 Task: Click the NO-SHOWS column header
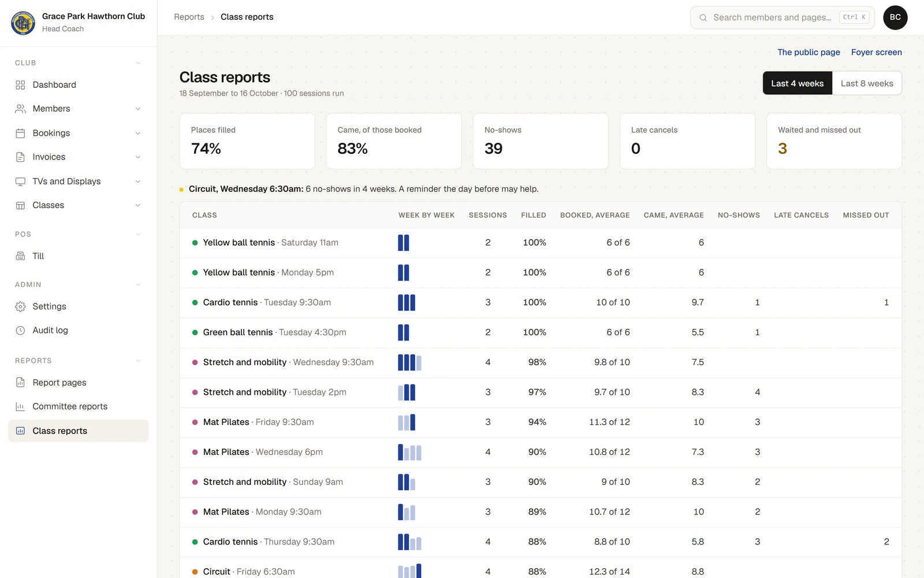tap(739, 215)
